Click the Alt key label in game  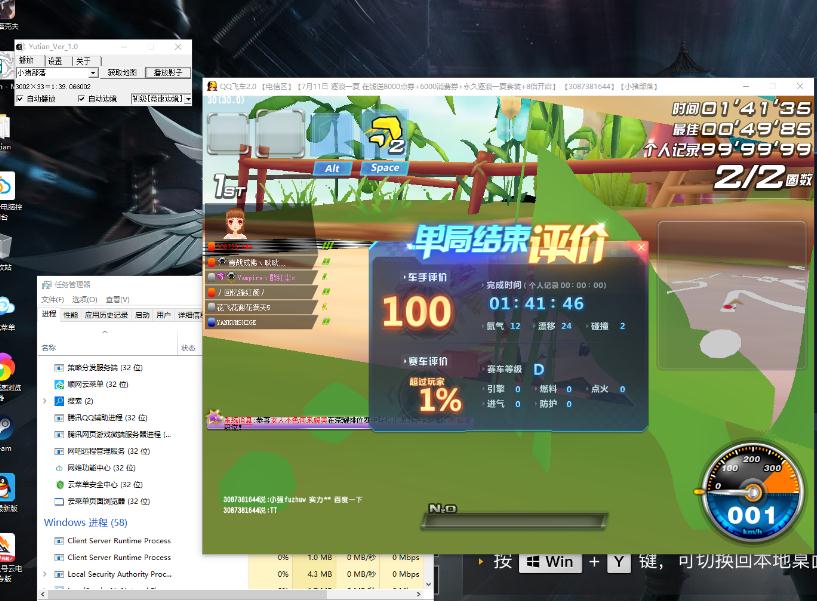(x=332, y=168)
